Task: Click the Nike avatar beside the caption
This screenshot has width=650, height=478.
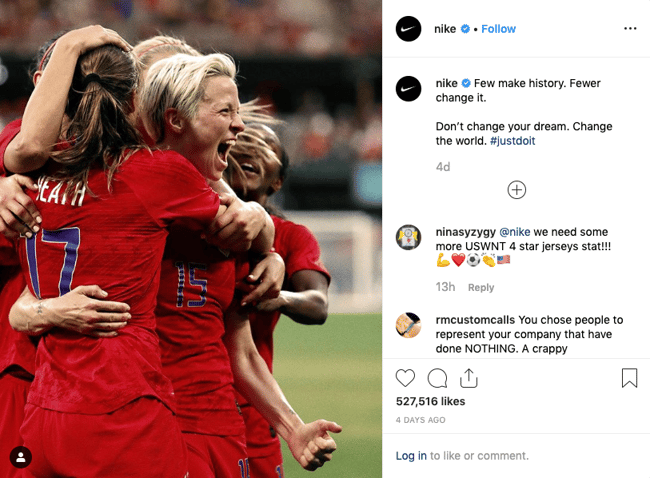Action: click(408, 88)
